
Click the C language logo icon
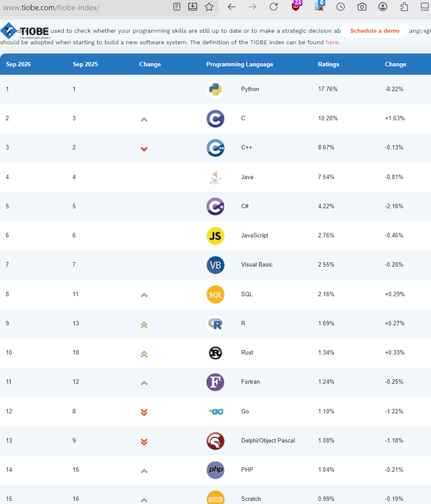(x=215, y=118)
